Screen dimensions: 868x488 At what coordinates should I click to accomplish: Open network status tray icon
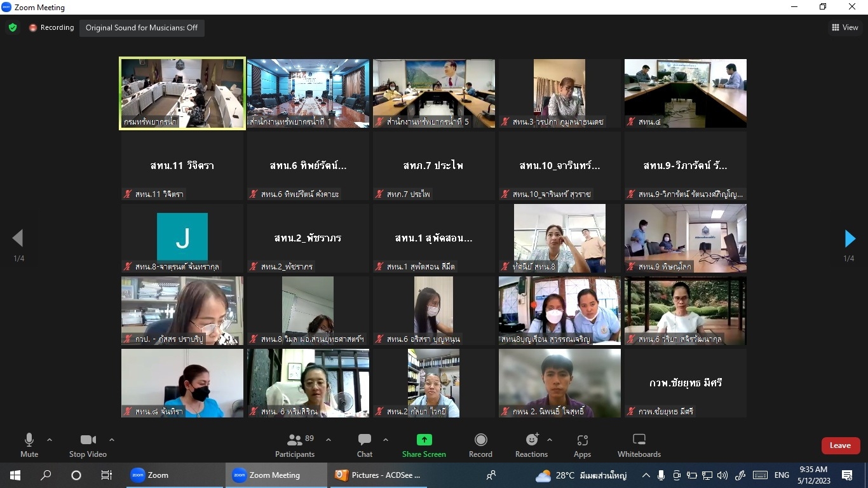[x=707, y=475]
